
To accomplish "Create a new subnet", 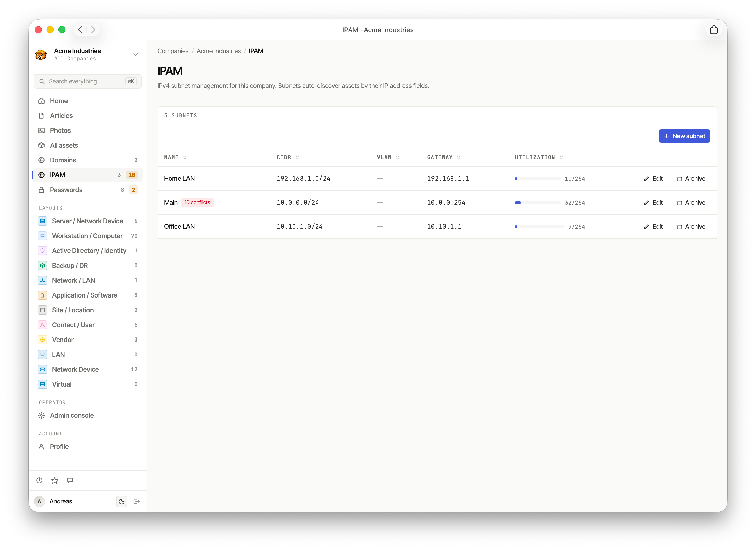I will coord(684,136).
